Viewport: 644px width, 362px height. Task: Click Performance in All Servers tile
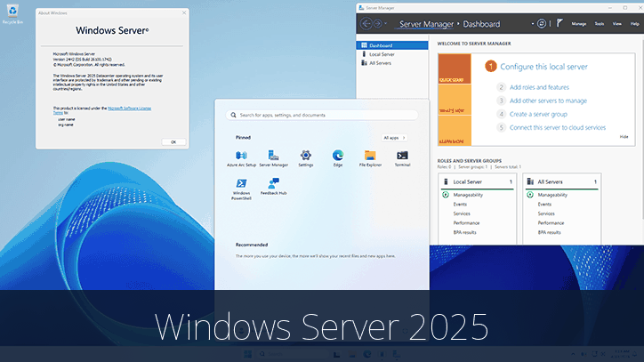(551, 223)
